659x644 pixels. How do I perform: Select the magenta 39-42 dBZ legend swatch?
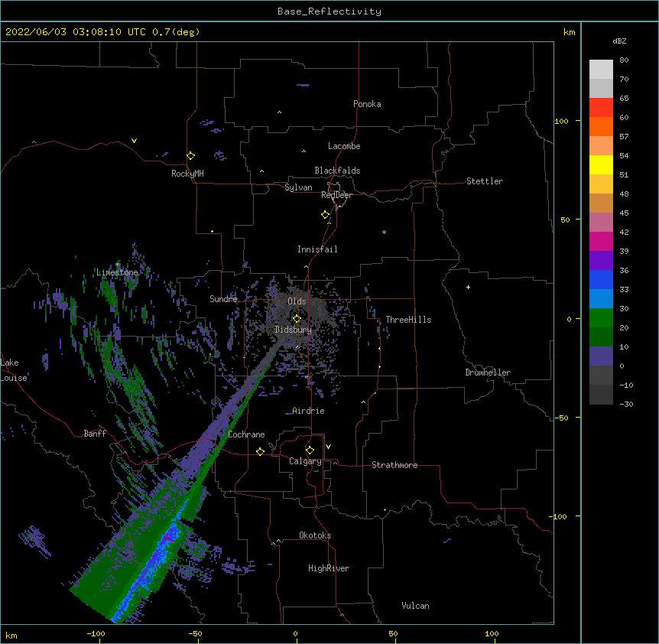tap(601, 242)
